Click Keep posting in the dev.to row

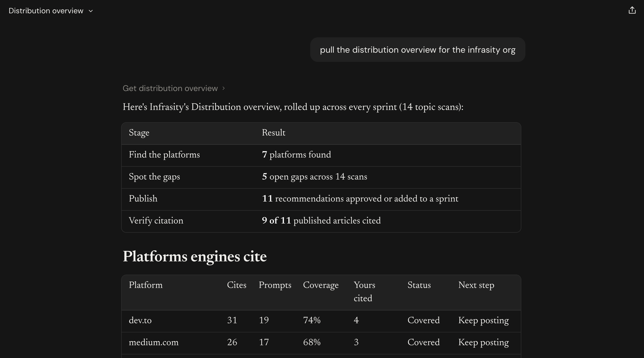click(x=484, y=321)
